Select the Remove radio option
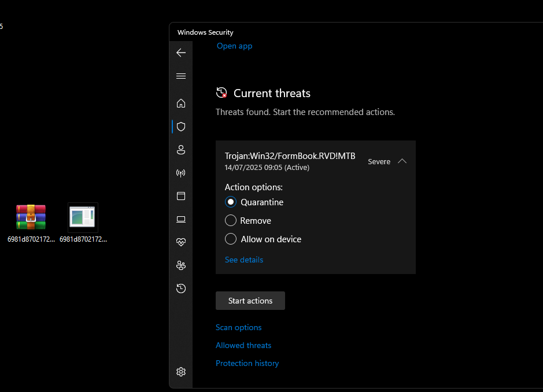The width and height of the screenshot is (543, 392). [x=231, y=220]
